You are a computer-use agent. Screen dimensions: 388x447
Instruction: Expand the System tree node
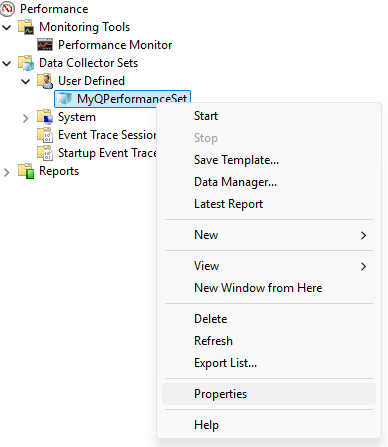26,118
